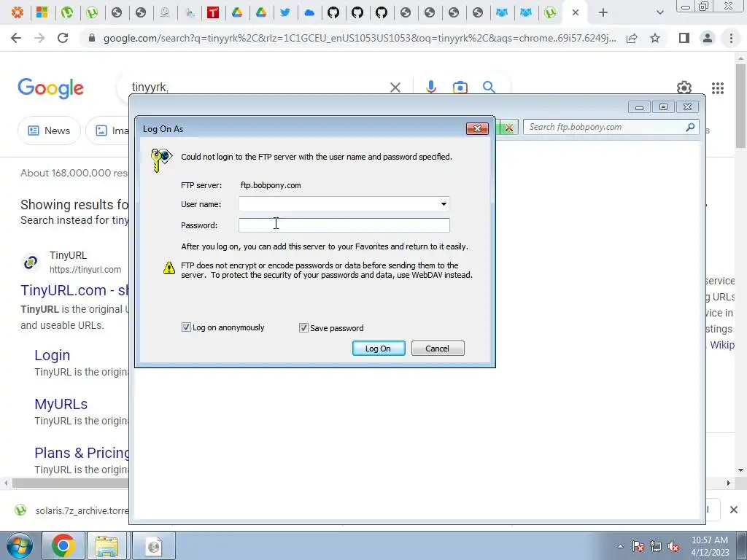Submit the Google search with the magnifier
The height and width of the screenshot is (560, 747).
pyautogui.click(x=489, y=87)
